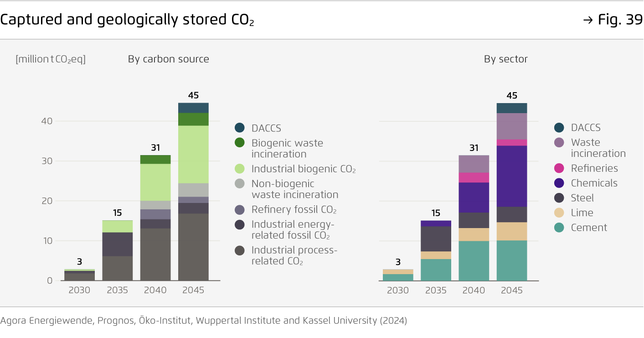
Task: Click the Refinery fossil CO₂ legend dot
Action: pos(240,209)
